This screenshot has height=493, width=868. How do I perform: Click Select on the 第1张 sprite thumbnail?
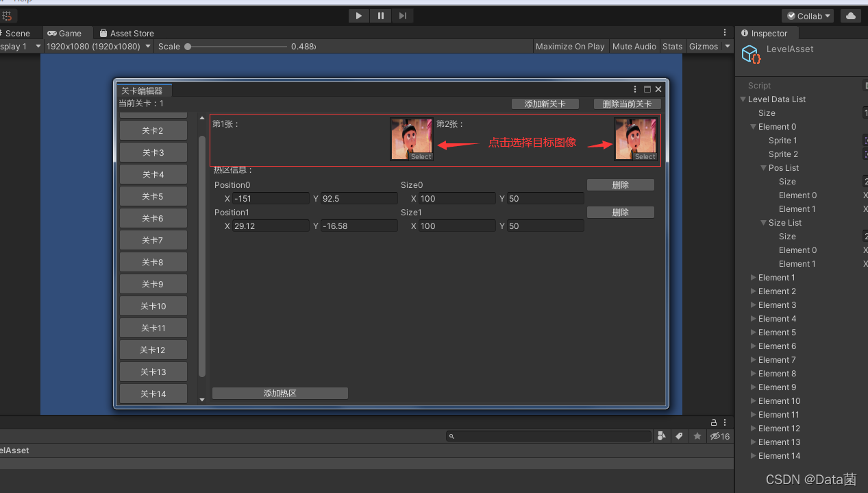pos(421,156)
